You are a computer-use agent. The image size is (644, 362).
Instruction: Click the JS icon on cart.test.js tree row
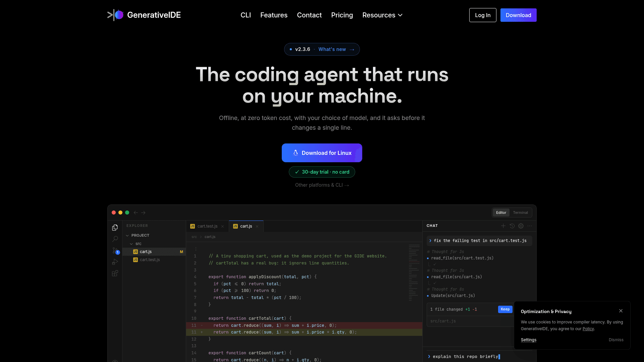point(136,260)
